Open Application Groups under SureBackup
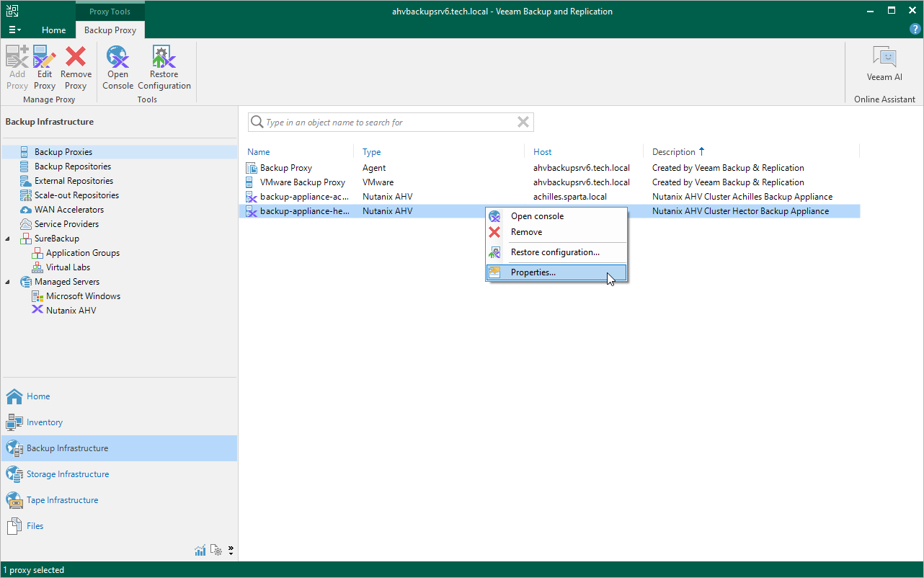This screenshot has width=924, height=578. pos(83,253)
